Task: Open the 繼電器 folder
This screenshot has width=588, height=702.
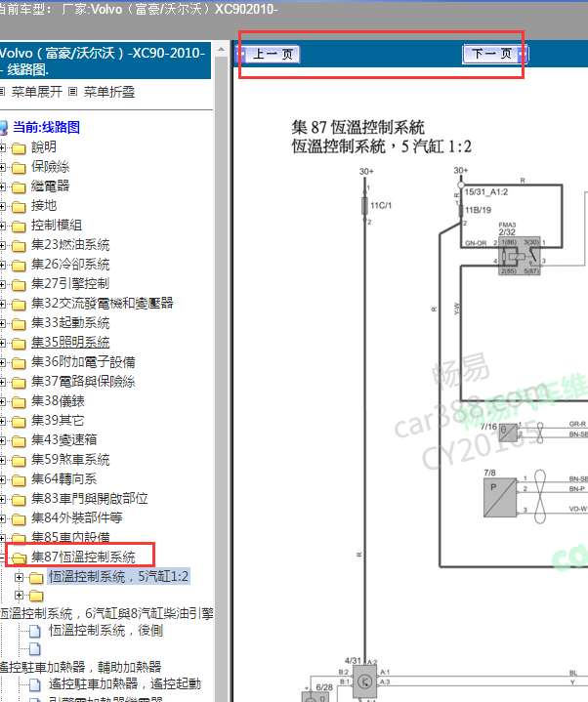Action: (50, 186)
